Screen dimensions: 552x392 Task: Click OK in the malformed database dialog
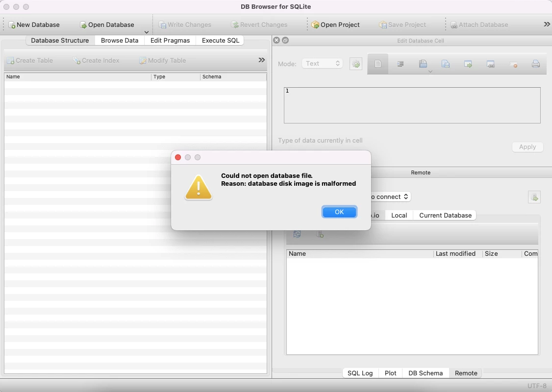(x=339, y=212)
